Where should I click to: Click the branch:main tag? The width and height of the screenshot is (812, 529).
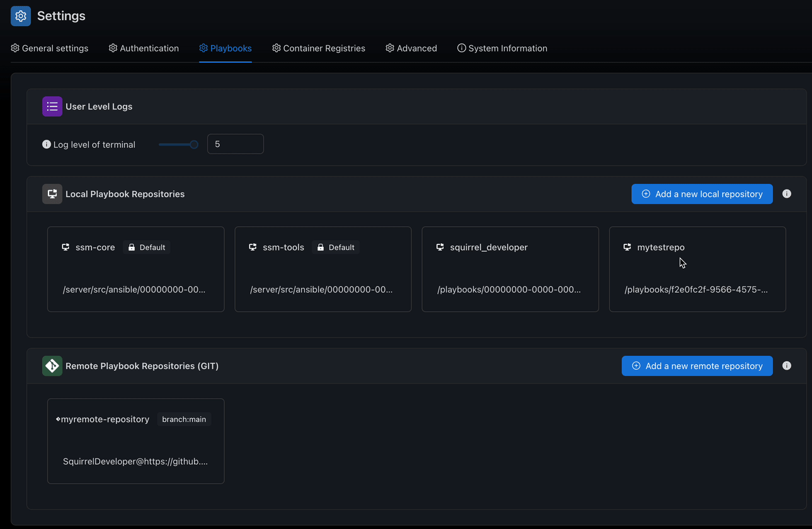(x=184, y=419)
